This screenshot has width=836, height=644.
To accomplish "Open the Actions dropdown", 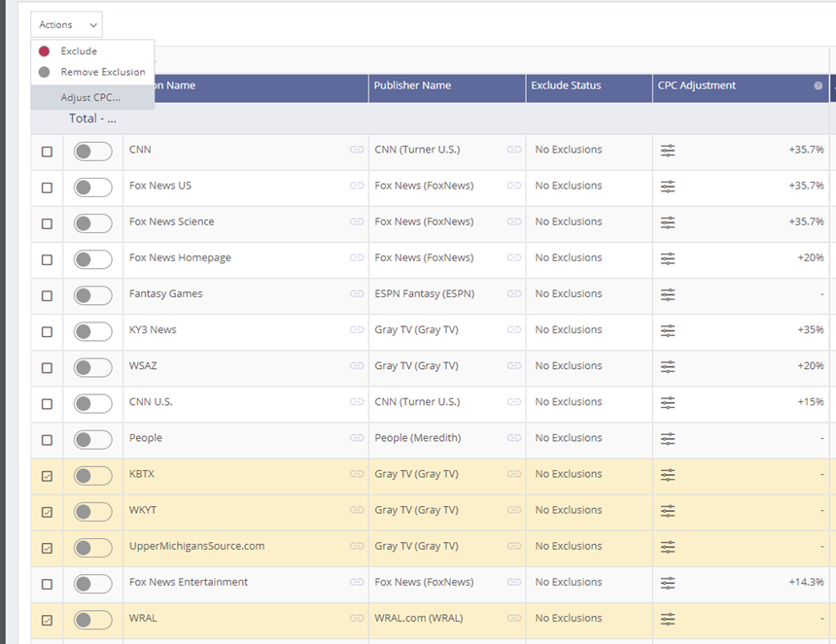I will 66,24.
